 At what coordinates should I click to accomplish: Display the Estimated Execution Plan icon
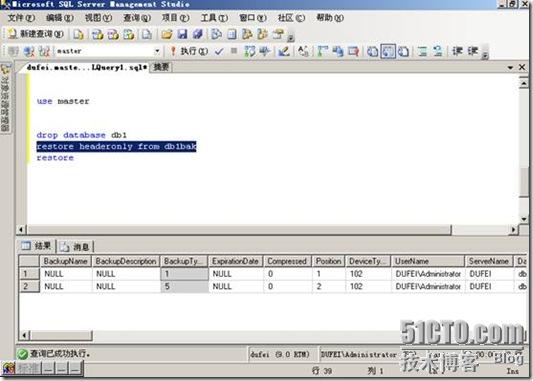[250, 51]
